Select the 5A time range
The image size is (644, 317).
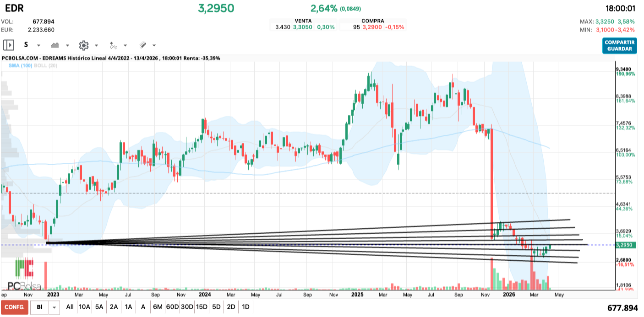tap(99, 307)
